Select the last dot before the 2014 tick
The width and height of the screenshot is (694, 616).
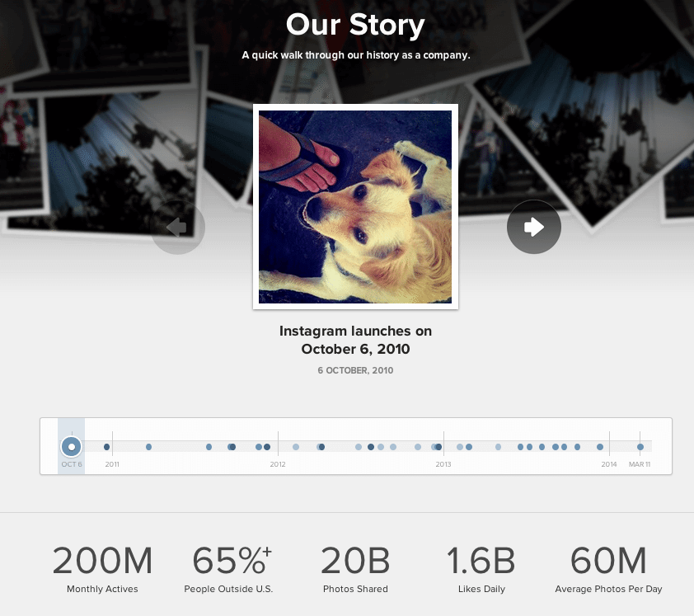pyautogui.click(x=600, y=447)
